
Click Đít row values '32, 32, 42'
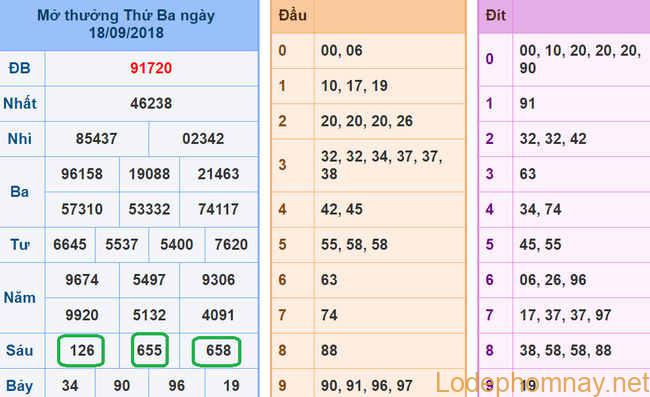553,138
